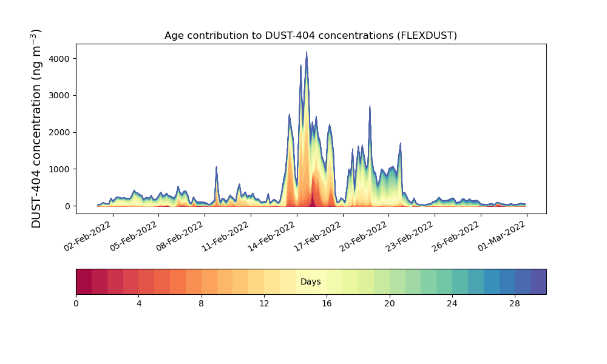
Task: Click the colorbar tick label "8"
Action: pos(202,304)
